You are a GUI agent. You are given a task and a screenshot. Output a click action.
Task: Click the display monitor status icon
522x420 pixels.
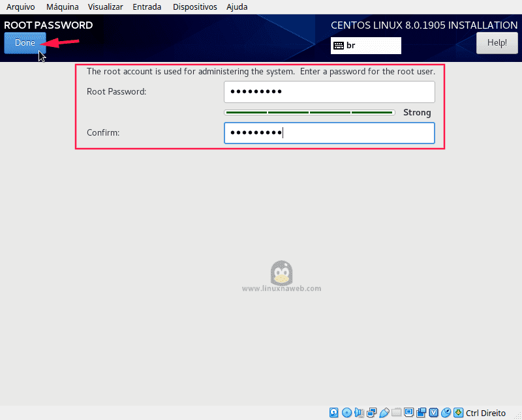click(408, 413)
